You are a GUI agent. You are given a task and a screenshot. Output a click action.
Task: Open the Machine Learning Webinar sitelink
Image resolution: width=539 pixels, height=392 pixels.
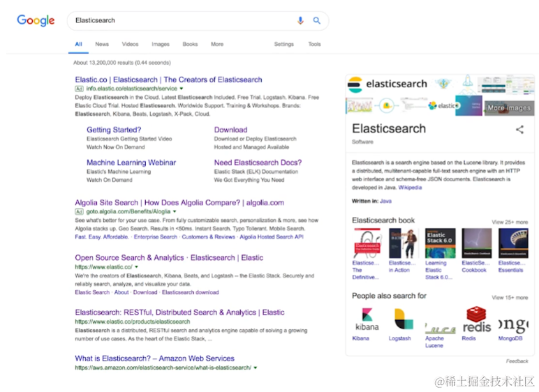(131, 163)
